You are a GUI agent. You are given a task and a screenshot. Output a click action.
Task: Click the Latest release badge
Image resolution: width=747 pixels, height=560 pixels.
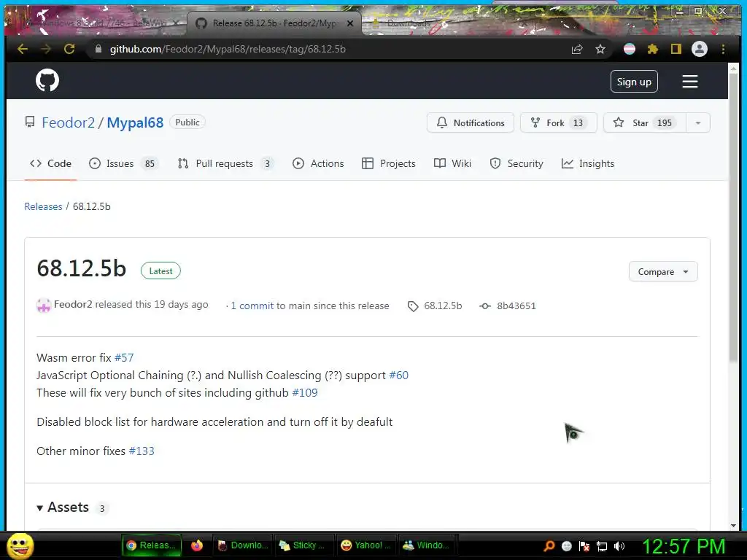point(160,271)
